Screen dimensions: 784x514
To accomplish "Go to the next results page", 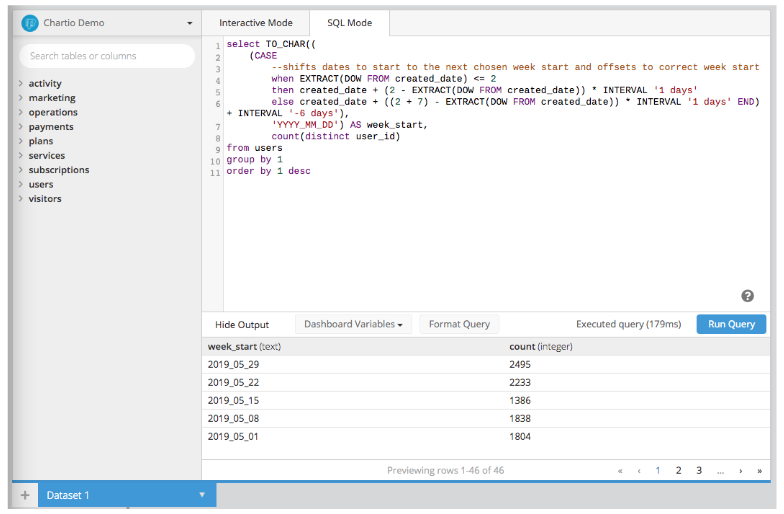I will pos(740,471).
